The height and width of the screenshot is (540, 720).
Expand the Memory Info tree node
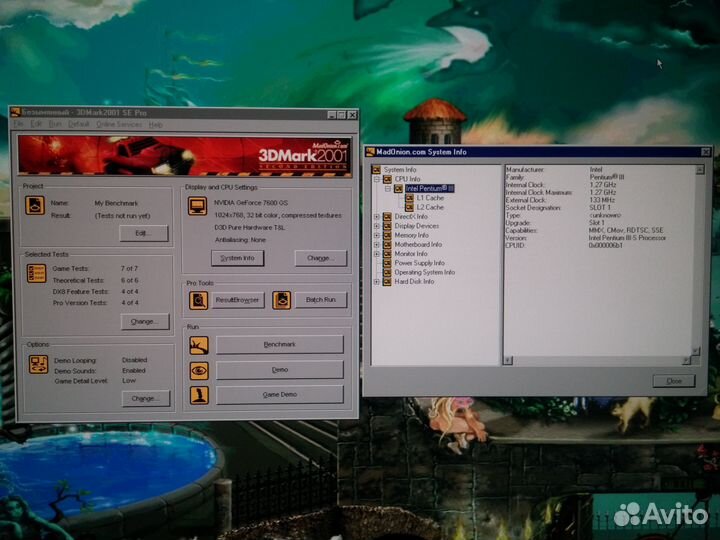tap(377, 235)
